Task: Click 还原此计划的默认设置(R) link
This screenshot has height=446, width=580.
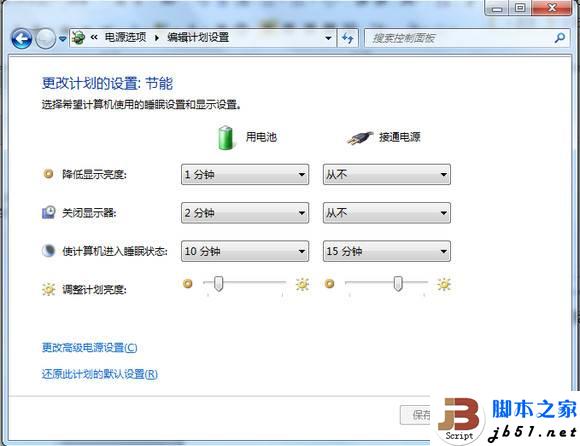Action: [x=100, y=374]
